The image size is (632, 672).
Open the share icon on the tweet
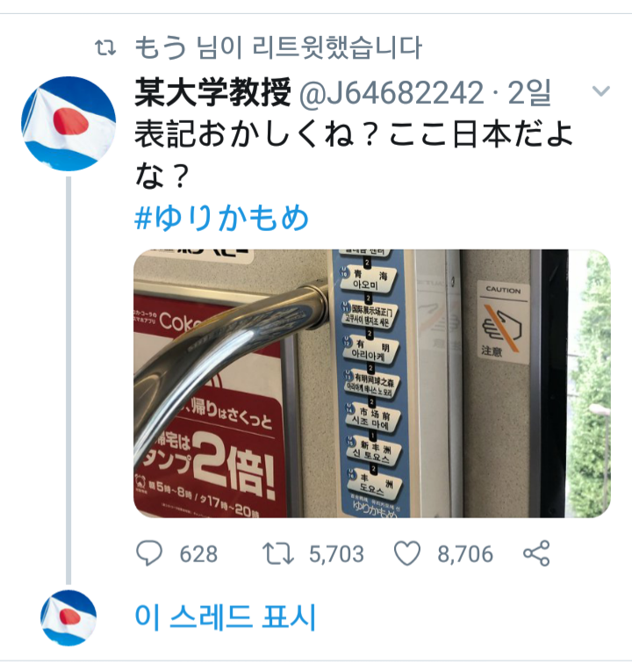pyautogui.click(x=536, y=553)
